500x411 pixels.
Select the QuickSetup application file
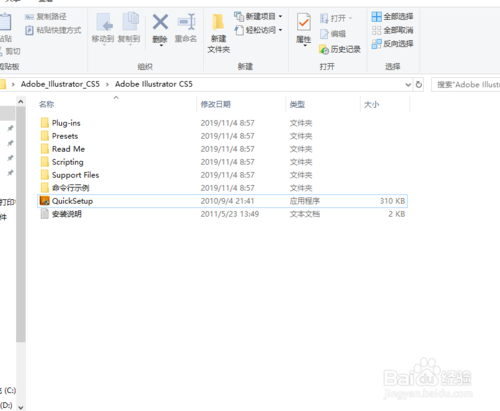(222, 201)
